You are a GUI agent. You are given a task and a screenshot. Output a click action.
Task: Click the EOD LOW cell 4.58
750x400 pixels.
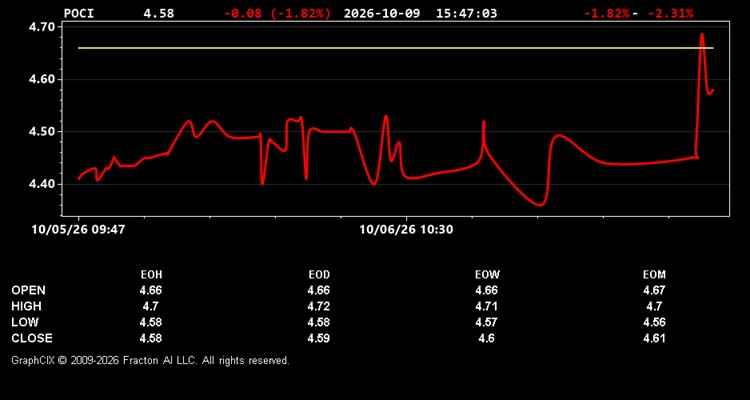click(x=319, y=322)
